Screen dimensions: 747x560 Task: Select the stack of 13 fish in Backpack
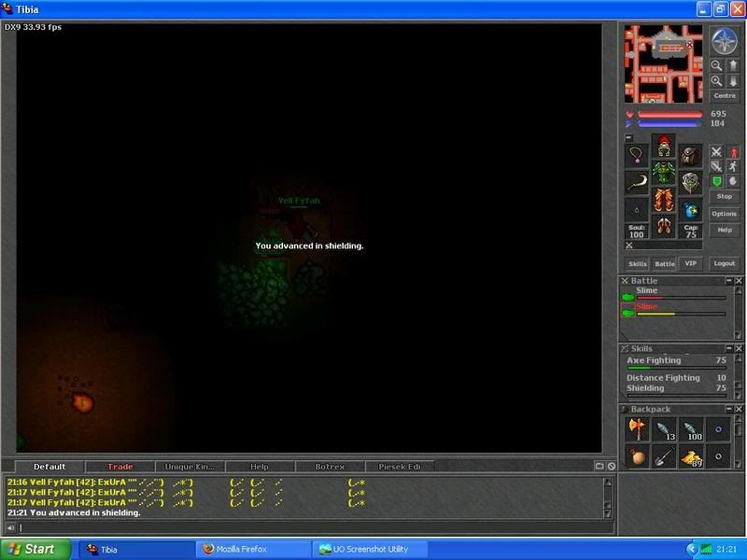click(665, 429)
